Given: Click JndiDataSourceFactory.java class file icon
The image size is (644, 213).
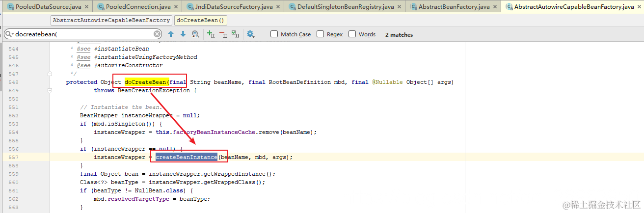Looking at the screenshot, I should point(190,7).
